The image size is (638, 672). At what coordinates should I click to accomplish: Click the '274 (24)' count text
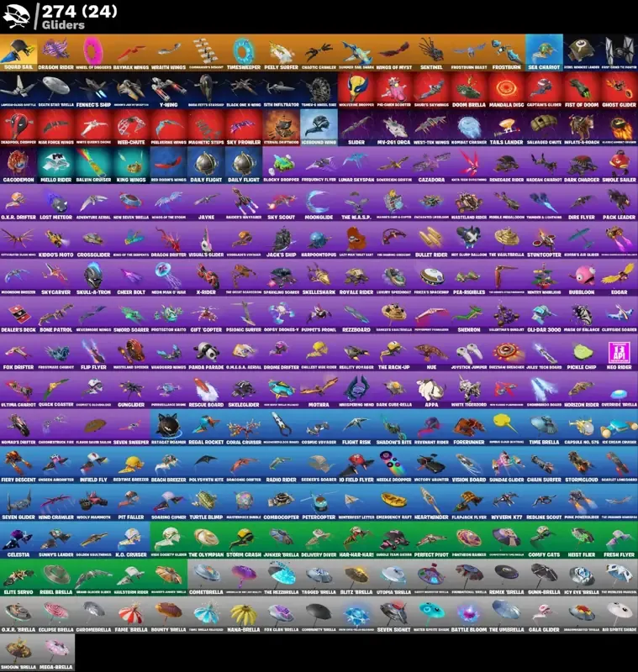79,11
